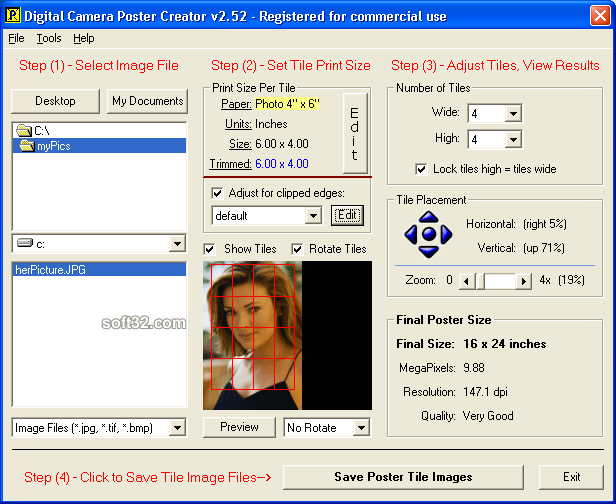Click the Paper label link
This screenshot has width=616, height=504.
pyautogui.click(x=236, y=104)
